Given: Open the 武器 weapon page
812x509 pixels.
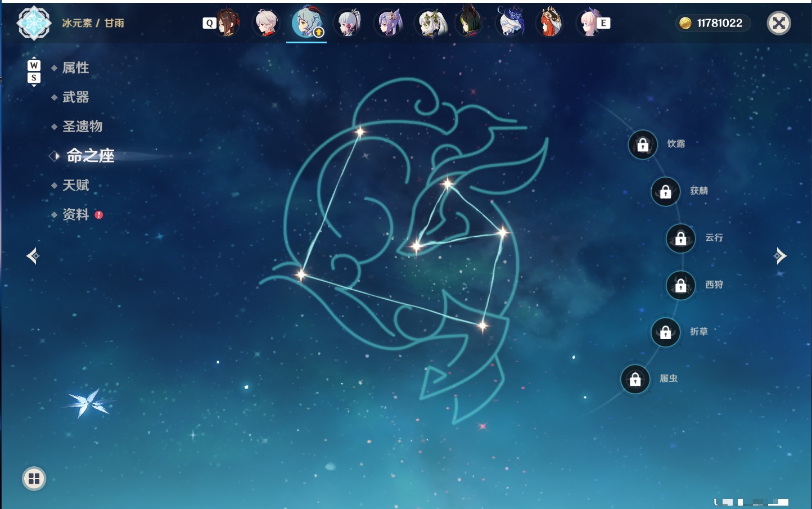Looking at the screenshot, I should tap(75, 97).
